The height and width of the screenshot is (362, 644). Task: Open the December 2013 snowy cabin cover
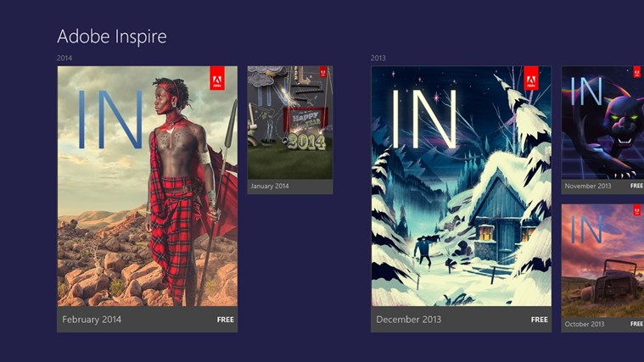(461, 186)
